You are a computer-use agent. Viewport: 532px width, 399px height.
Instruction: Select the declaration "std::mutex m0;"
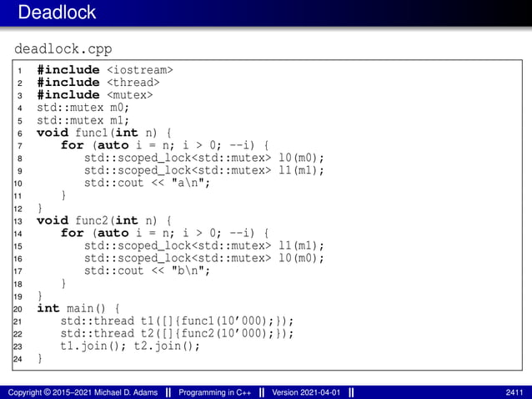tap(83, 108)
